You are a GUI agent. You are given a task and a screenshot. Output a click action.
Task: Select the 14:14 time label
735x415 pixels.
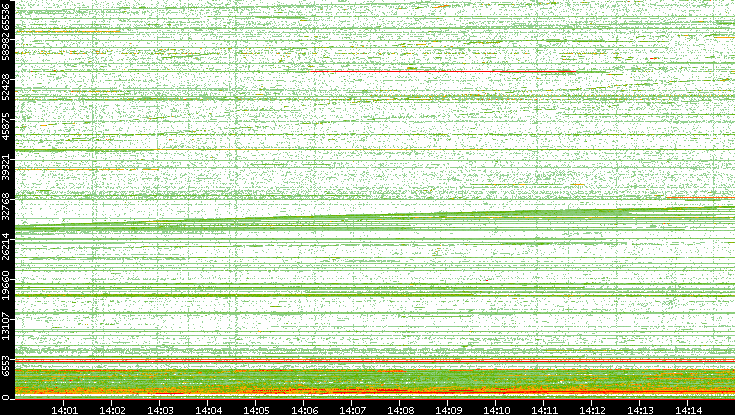(x=689, y=409)
